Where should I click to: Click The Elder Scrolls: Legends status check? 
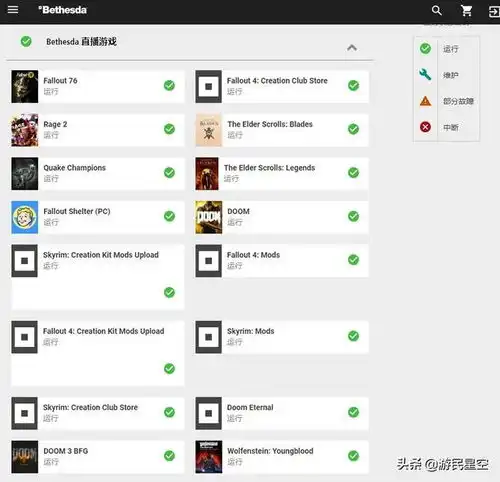[353, 173]
